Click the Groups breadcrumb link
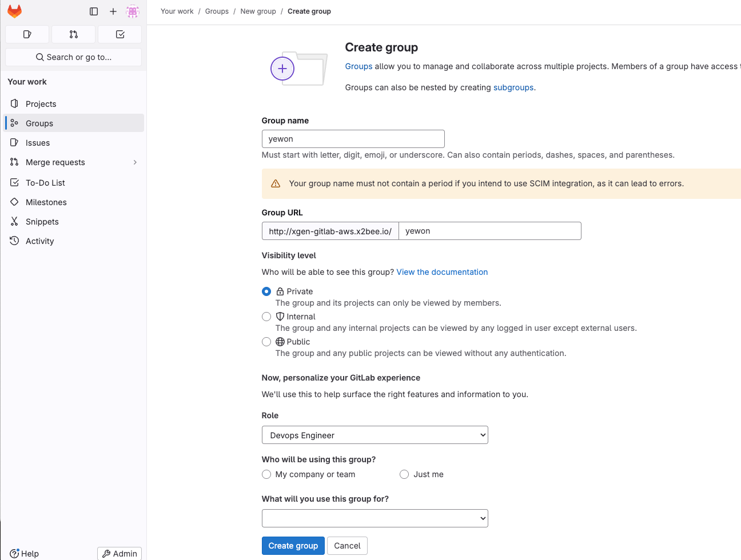The image size is (741, 560). tap(217, 11)
